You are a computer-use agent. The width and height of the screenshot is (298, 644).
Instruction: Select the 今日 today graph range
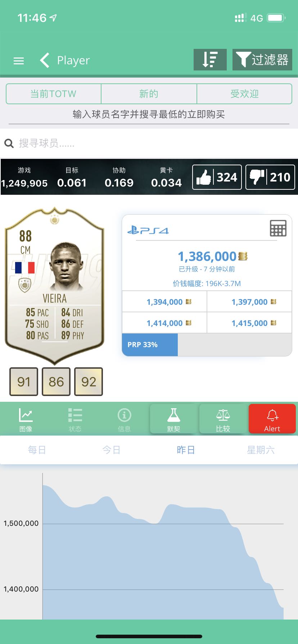tap(111, 450)
